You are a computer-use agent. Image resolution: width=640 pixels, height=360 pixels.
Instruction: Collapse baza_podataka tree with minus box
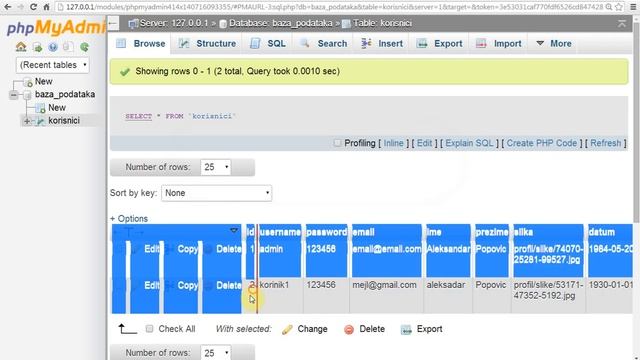click(14, 95)
